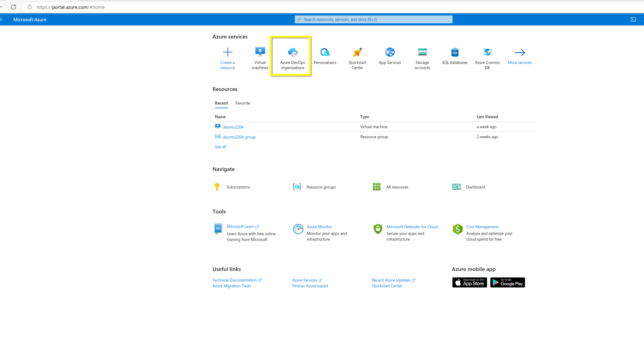Switch to the Recent resources tab
This screenshot has height=357, width=644.
pos(221,103)
